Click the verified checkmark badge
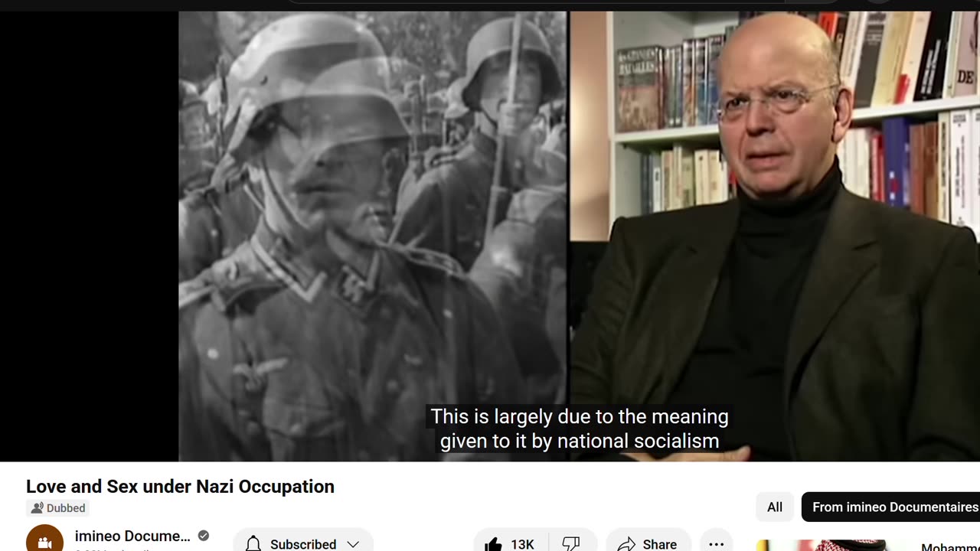Viewport: 980px width, 551px height. pyautogui.click(x=204, y=536)
